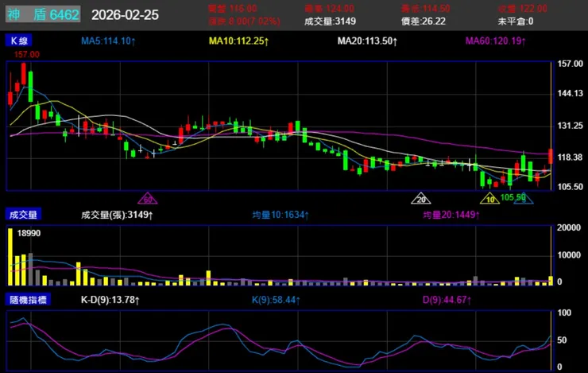Click the 131.25 price axis label
Screen dimensions: 588x373
tap(570, 126)
